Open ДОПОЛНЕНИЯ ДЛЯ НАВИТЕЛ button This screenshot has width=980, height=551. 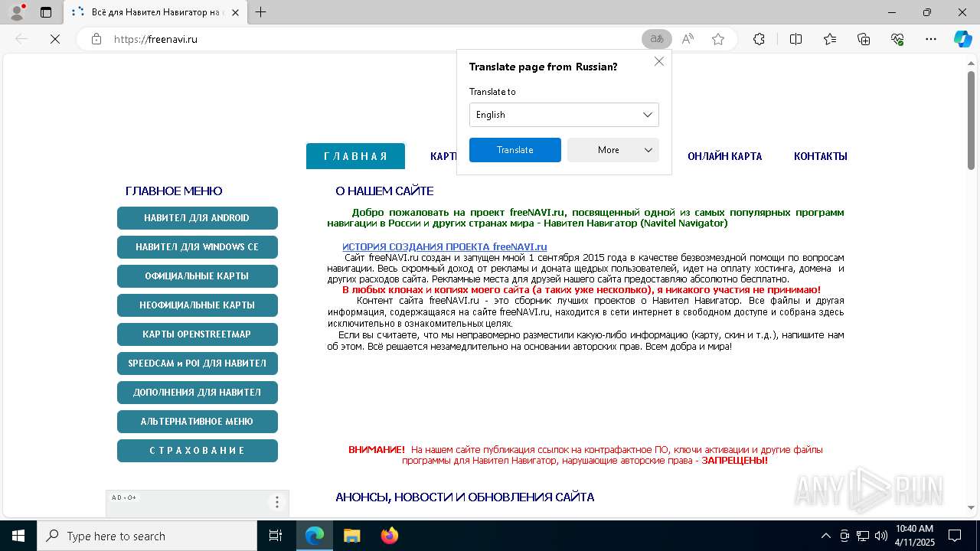coord(198,393)
